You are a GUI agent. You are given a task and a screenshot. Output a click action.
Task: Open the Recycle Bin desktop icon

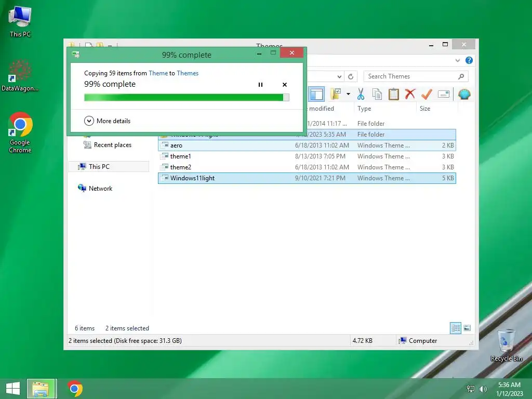tap(506, 345)
